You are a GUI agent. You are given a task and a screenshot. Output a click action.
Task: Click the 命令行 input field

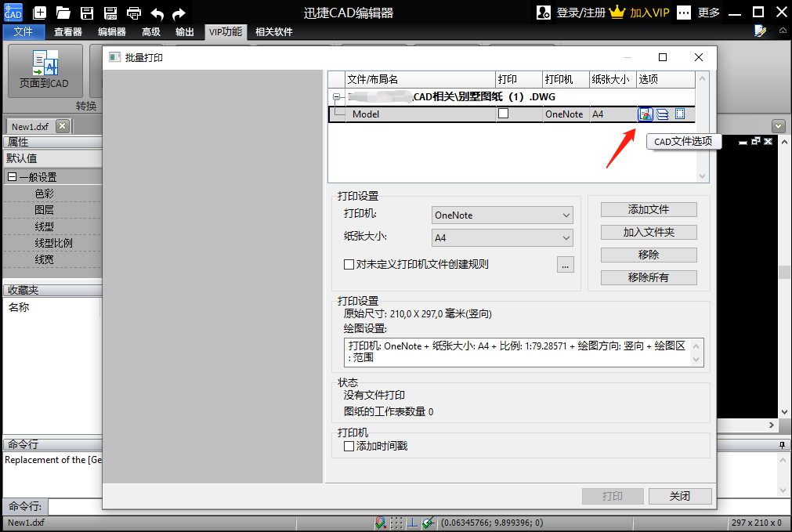(x=75, y=506)
